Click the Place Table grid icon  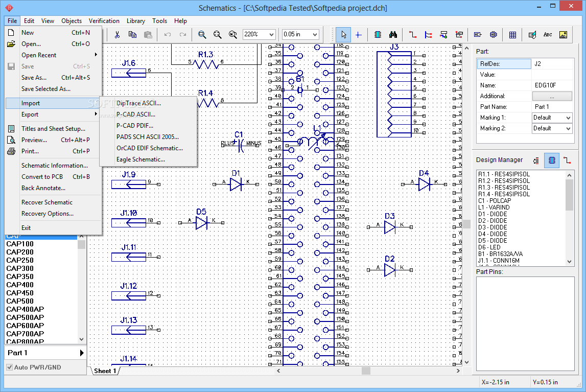click(x=513, y=35)
